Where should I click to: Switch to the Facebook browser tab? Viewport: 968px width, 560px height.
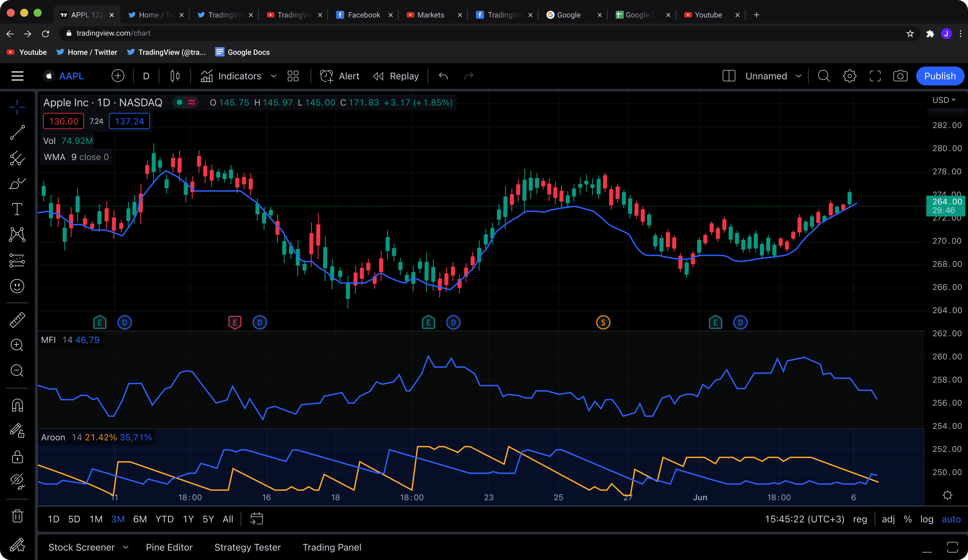(363, 15)
